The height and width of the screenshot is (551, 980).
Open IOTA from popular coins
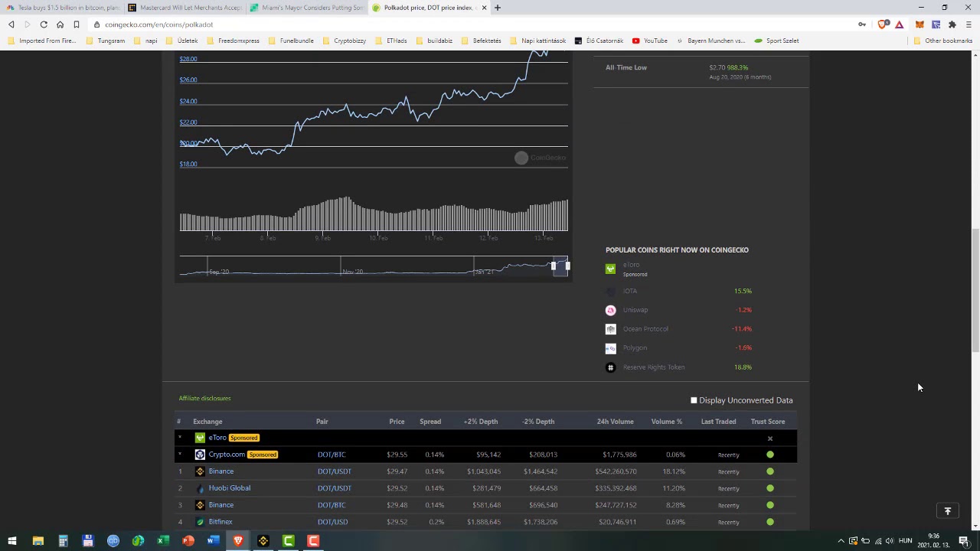tap(630, 291)
